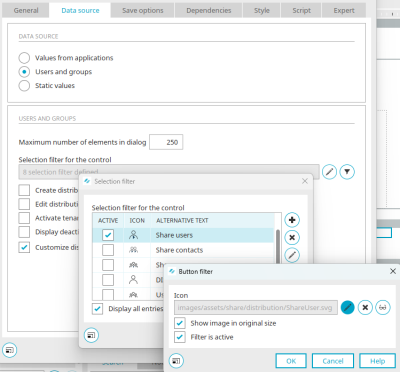Remove the icon with the X button
This screenshot has height=372, width=400.
[x=365, y=307]
